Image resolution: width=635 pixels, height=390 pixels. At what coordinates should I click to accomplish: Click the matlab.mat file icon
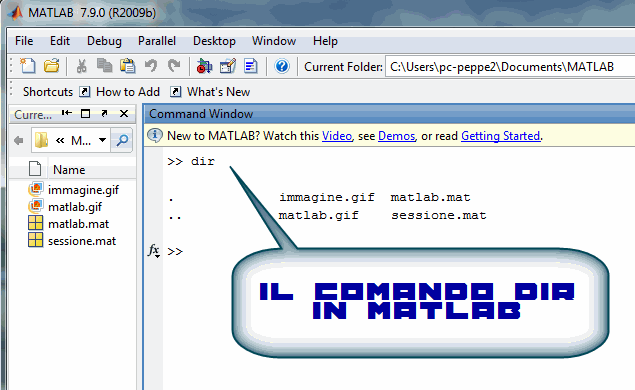point(36,223)
